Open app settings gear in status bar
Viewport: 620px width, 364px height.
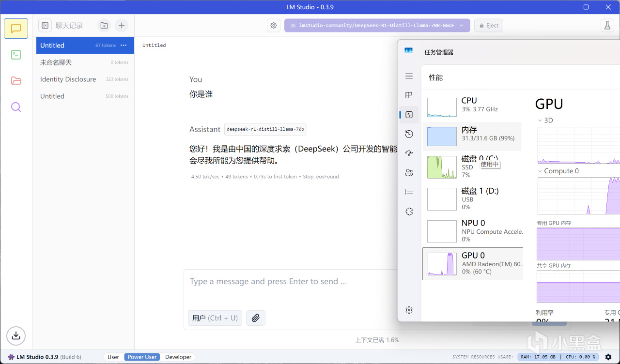coord(608,357)
